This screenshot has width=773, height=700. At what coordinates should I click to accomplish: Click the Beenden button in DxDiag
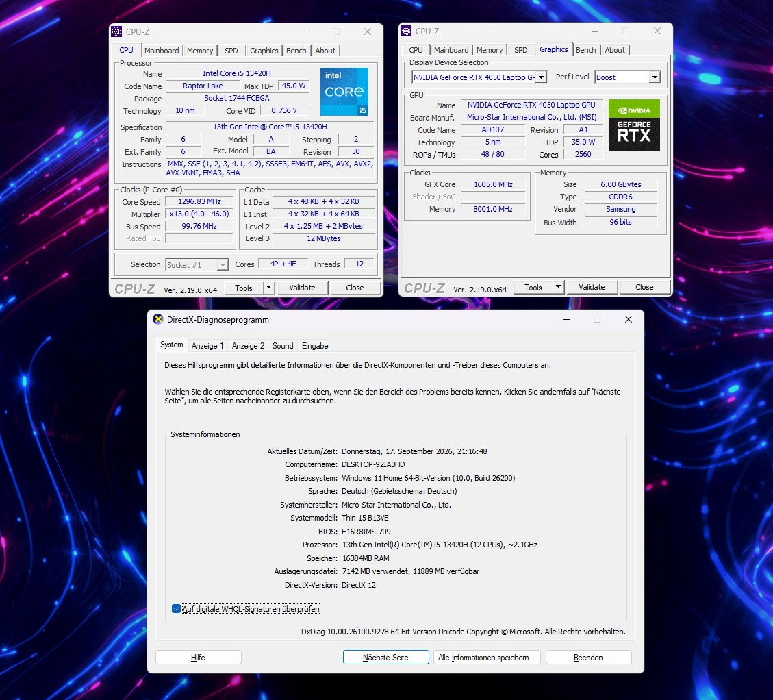coord(588,658)
